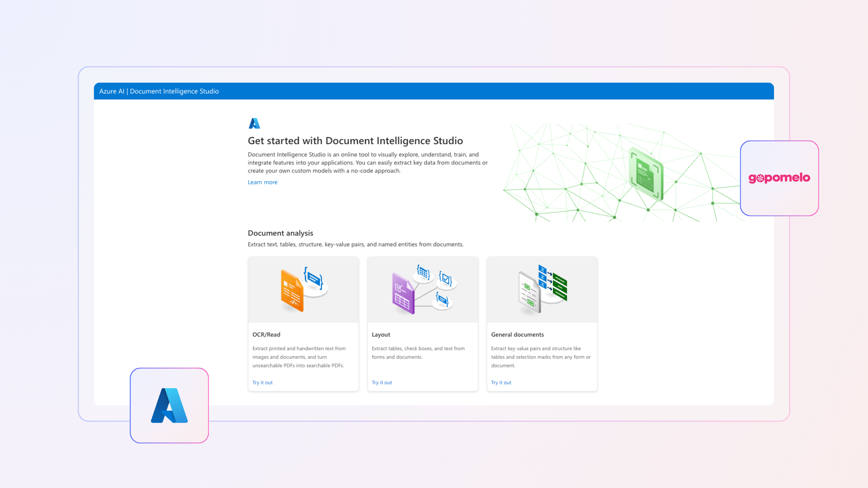
Task: Click the Azure logo above the heading
Action: [254, 123]
